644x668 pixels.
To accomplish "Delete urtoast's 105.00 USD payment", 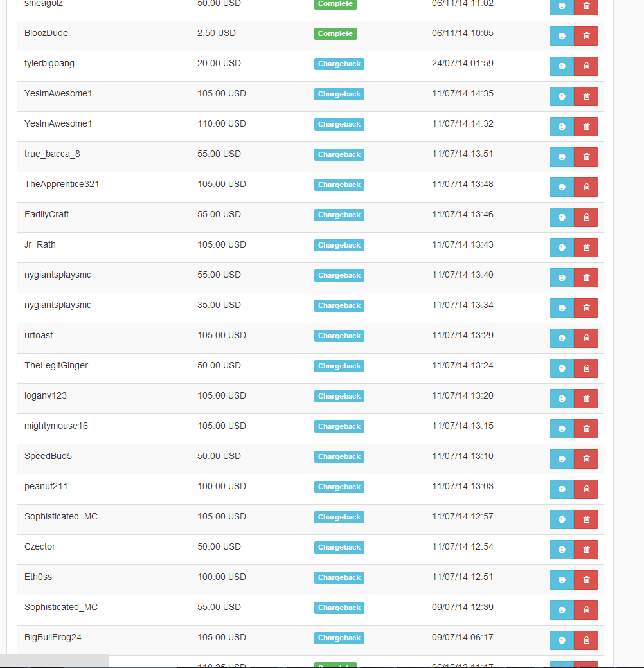I will pyautogui.click(x=586, y=338).
